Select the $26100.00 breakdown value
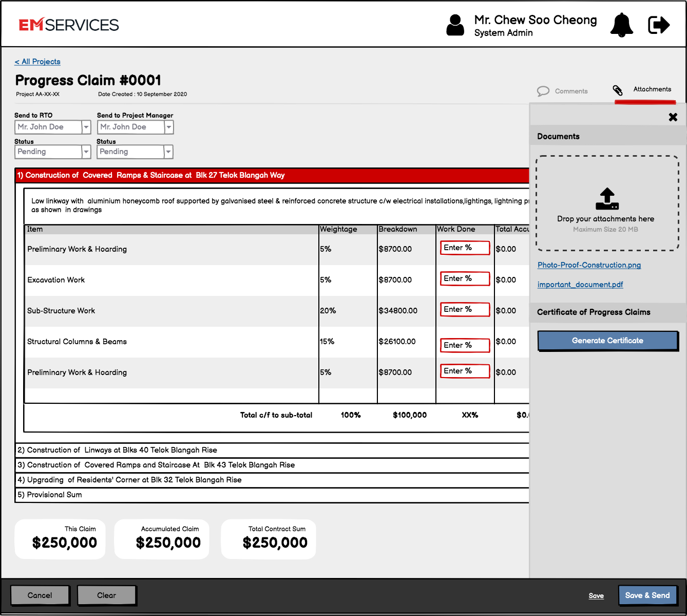The image size is (687, 616). point(397,342)
